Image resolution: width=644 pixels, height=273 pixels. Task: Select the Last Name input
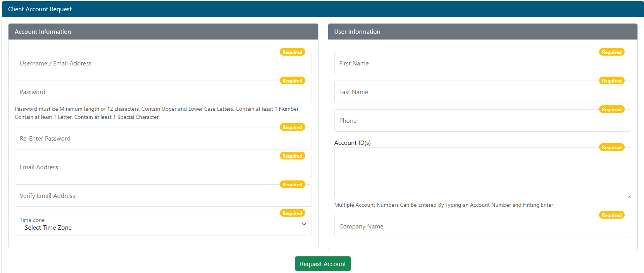click(482, 92)
